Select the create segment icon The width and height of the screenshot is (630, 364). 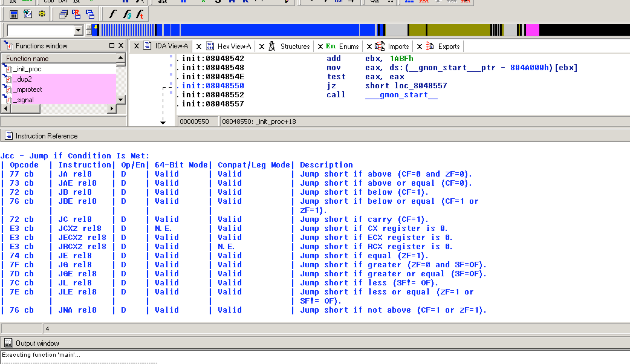tap(63, 14)
